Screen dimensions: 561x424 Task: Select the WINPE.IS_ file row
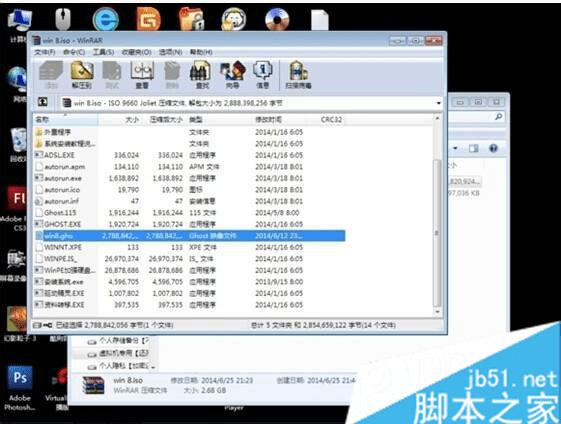[190, 259]
